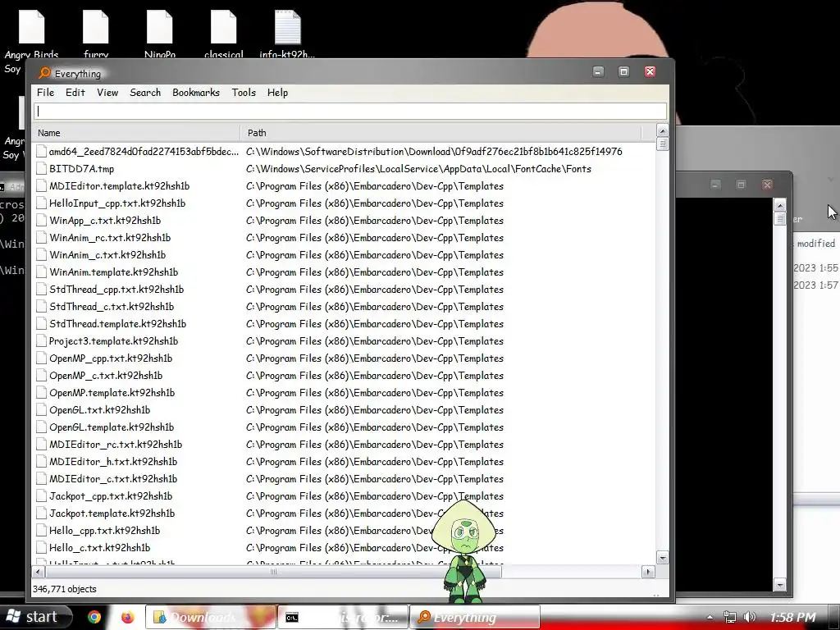Click the file icon of WinAnim.template.kt92hsh1b
The image size is (840, 630).
pyautogui.click(x=41, y=272)
